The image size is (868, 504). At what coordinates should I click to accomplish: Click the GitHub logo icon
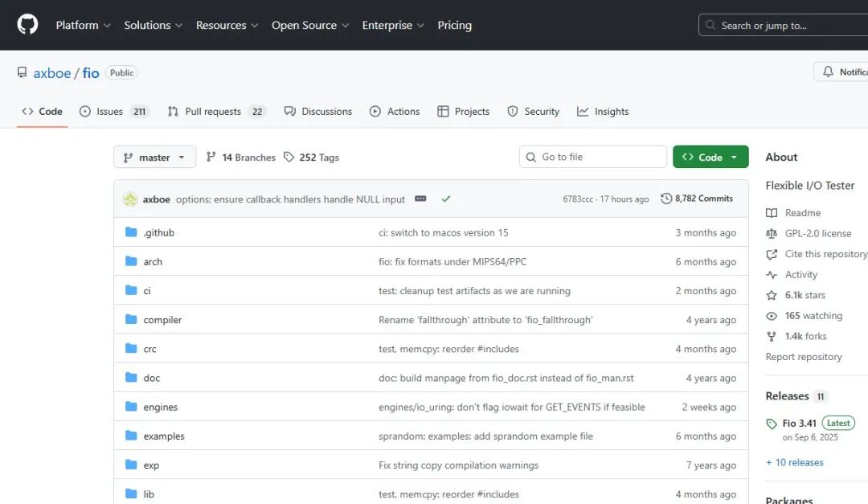click(27, 25)
